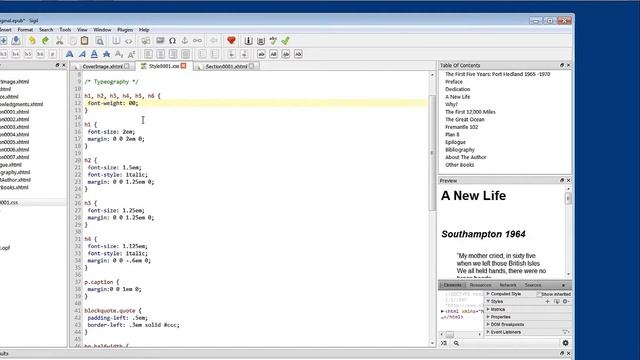
Task: Click the Decrease Indent icon
Action: tap(231, 54)
